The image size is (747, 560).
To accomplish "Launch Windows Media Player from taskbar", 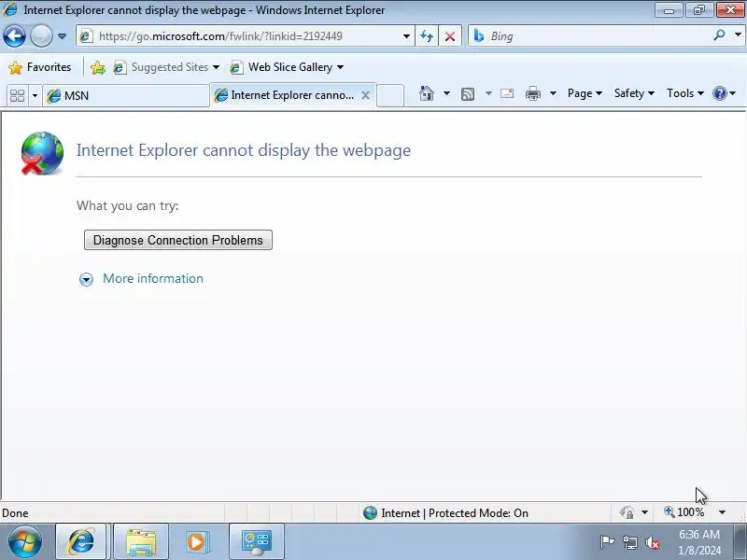I will coord(196,541).
